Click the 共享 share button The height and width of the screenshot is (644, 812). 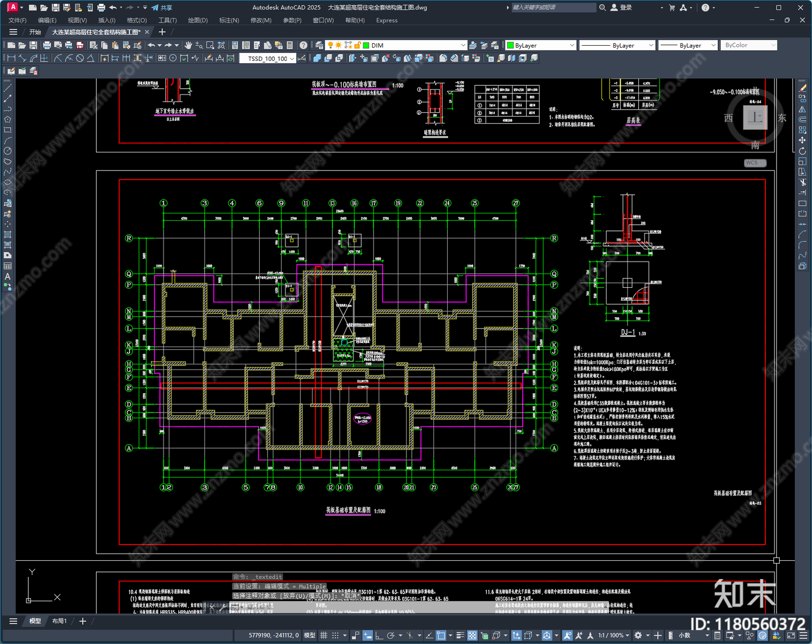162,8
